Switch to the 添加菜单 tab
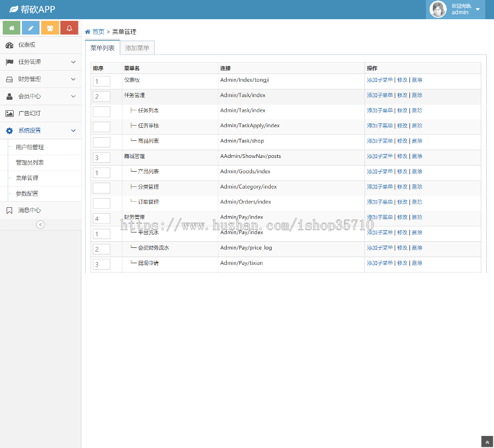Screen dimensions: 494x448 (x=137, y=48)
